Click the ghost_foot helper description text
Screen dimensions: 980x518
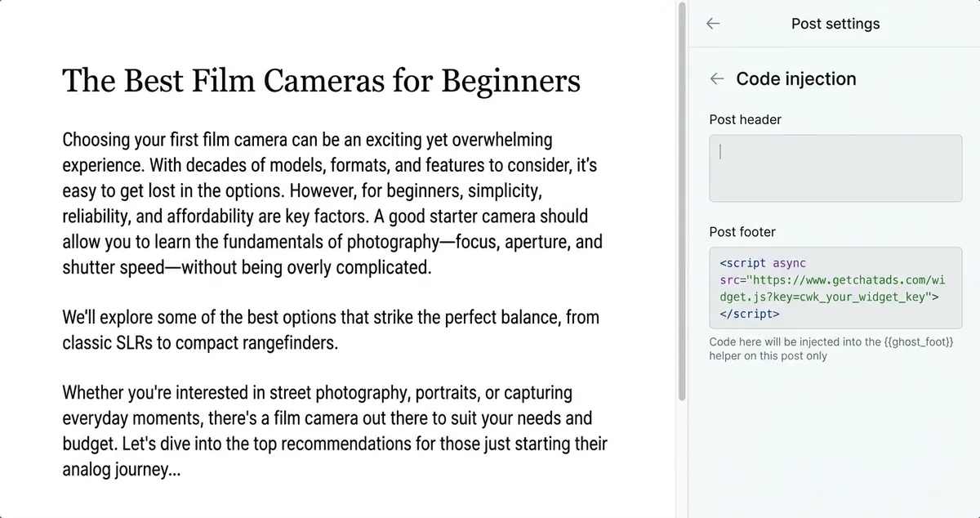coord(831,348)
